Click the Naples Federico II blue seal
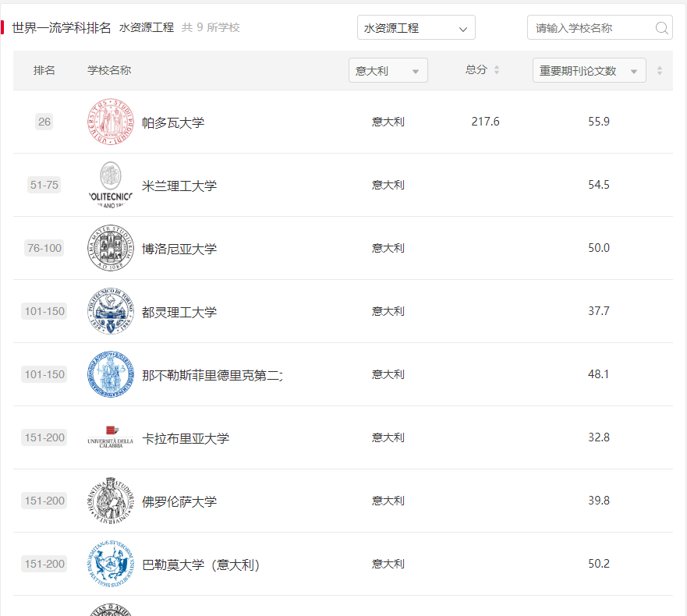This screenshot has height=616, width=687. (x=110, y=374)
